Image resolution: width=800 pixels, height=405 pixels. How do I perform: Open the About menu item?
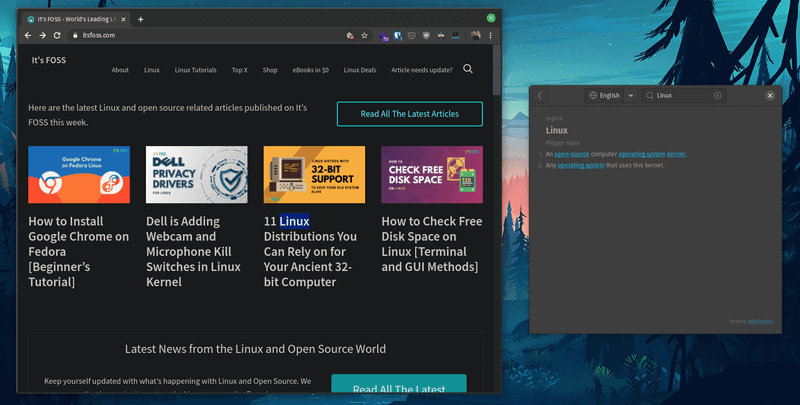point(120,70)
